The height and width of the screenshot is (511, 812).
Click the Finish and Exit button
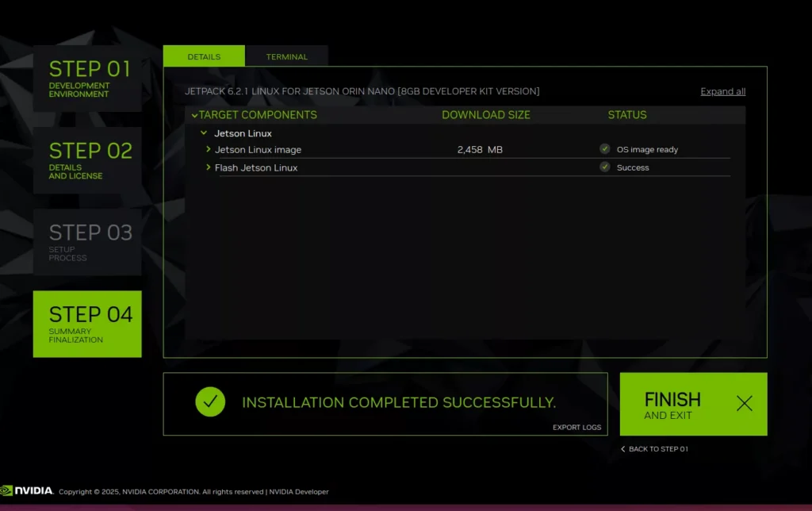[692, 404]
